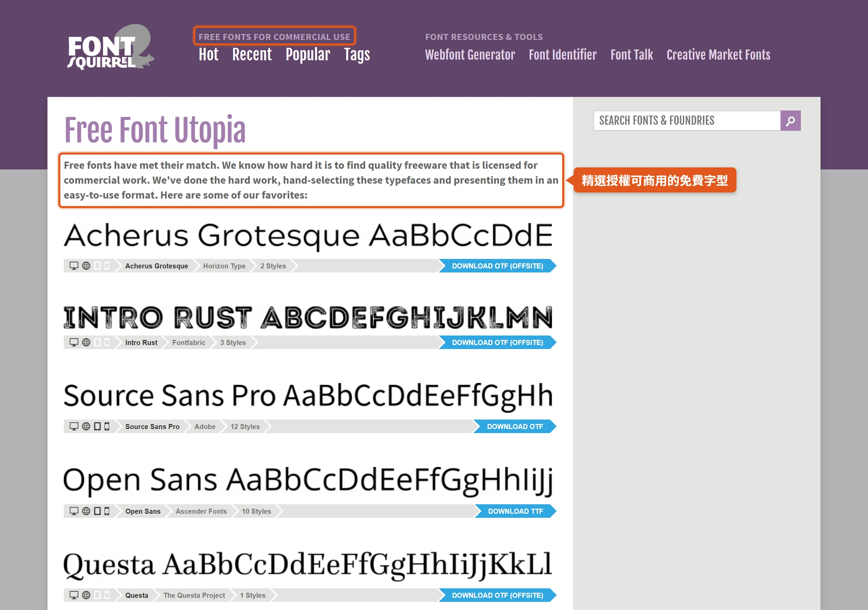Viewport: 868px width, 610px height.
Task: Open the Recent fonts menu
Action: 252,55
